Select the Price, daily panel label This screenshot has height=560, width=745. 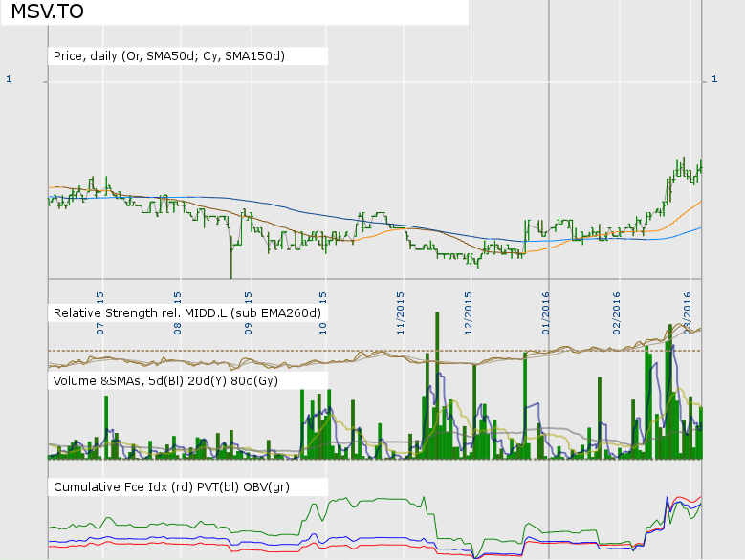tap(169, 56)
